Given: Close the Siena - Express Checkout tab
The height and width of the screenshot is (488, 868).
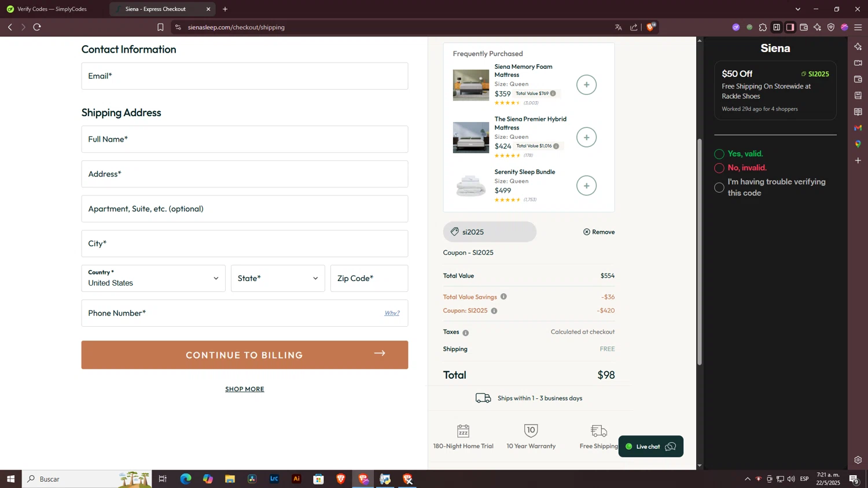Looking at the screenshot, I should pyautogui.click(x=208, y=9).
